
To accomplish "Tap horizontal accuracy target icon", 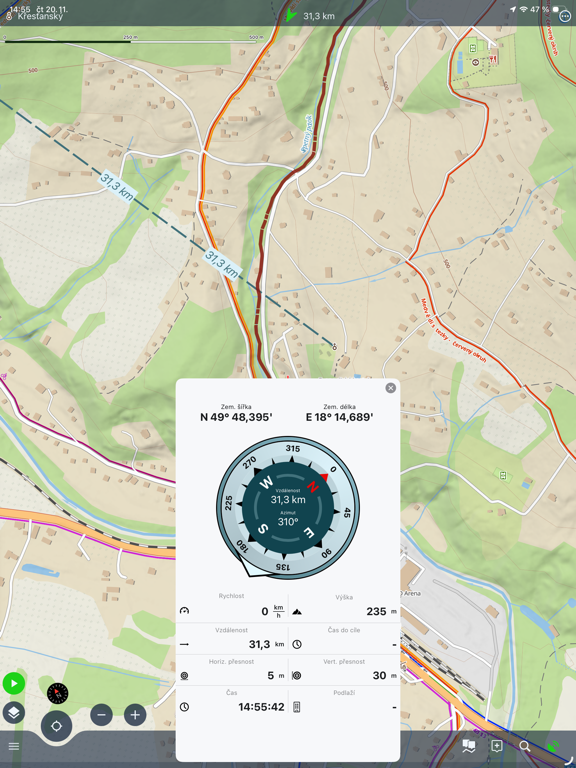I will tap(185, 676).
